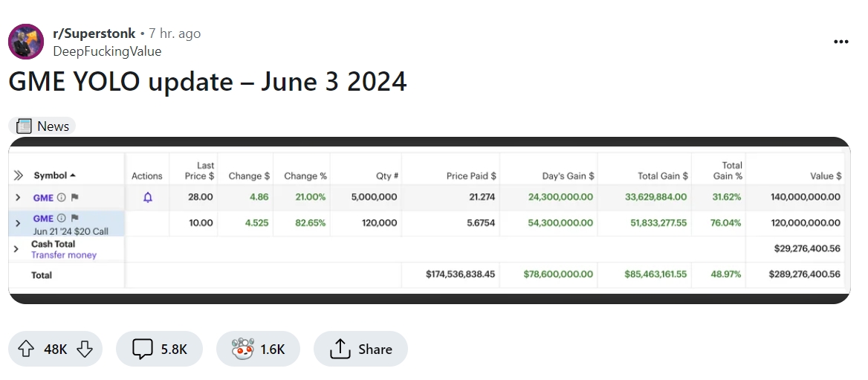
Task: Give an award using the 1.6K icon
Action: pyautogui.click(x=258, y=349)
